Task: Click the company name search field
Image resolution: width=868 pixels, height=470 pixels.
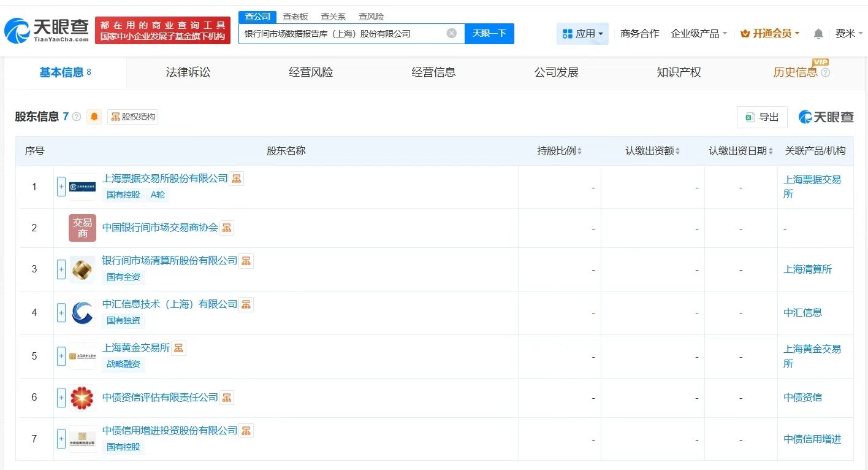Action: pos(343,34)
